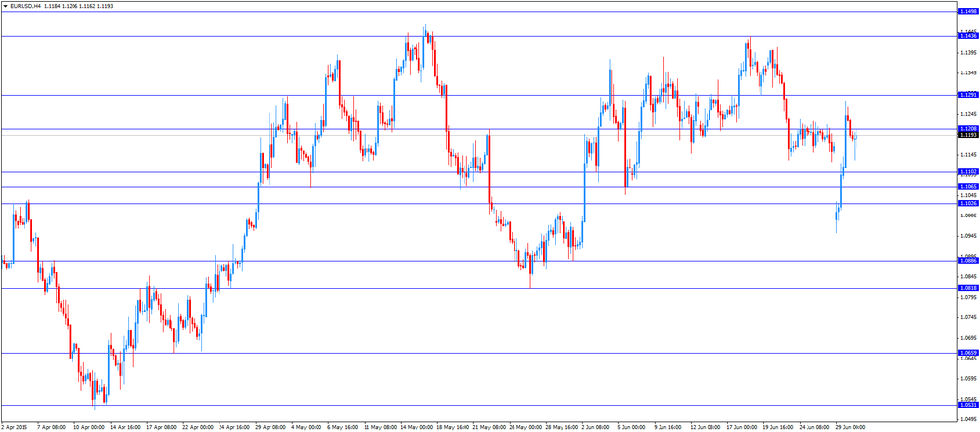Click the 11 May 08:00 time label
Screen dimensions: 980x432
379,428
